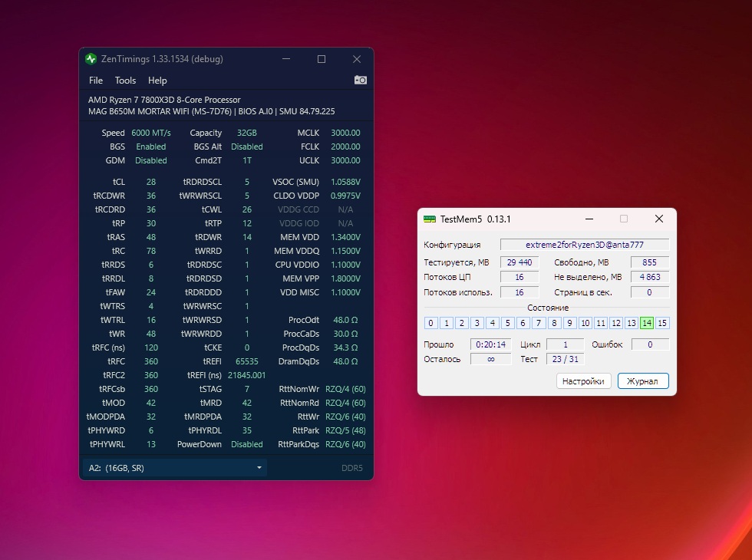Click thread status box 11
Viewport: 752px width, 560px height.
(x=600, y=323)
